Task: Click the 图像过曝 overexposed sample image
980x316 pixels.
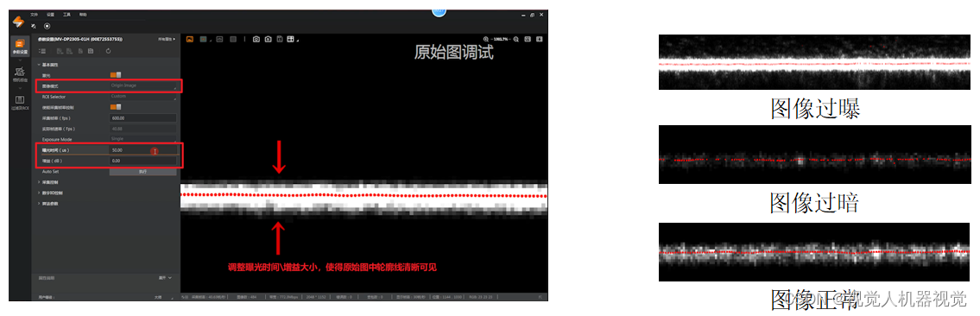Action: pyautogui.click(x=813, y=62)
